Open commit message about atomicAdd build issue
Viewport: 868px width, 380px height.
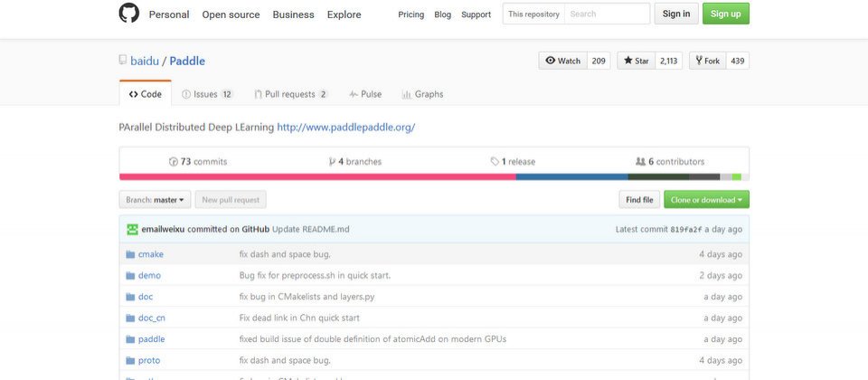pos(373,339)
